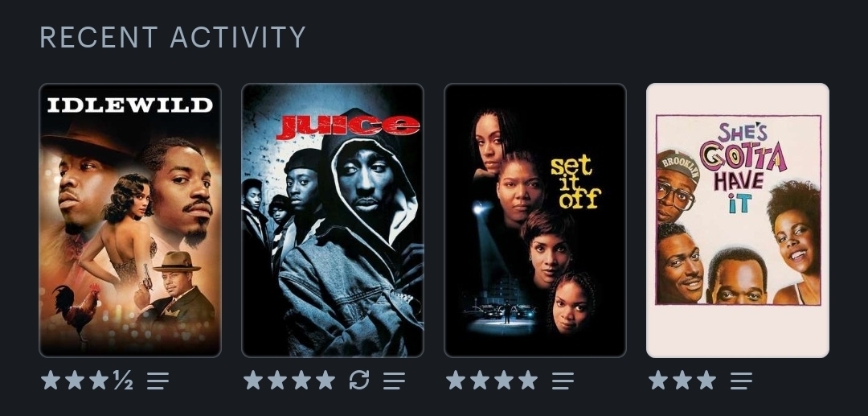The height and width of the screenshot is (416, 868).
Task: Open the review icon under She's Gotta Have It
Action: click(x=741, y=381)
